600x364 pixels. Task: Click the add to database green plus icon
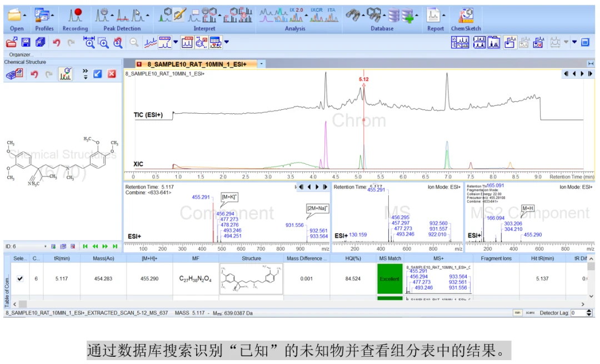point(408,16)
